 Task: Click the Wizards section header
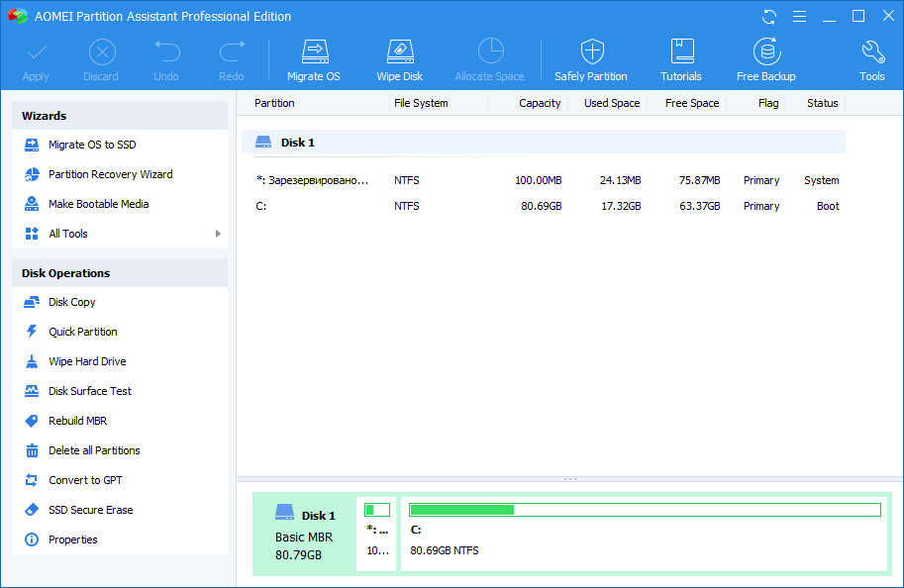coord(120,116)
